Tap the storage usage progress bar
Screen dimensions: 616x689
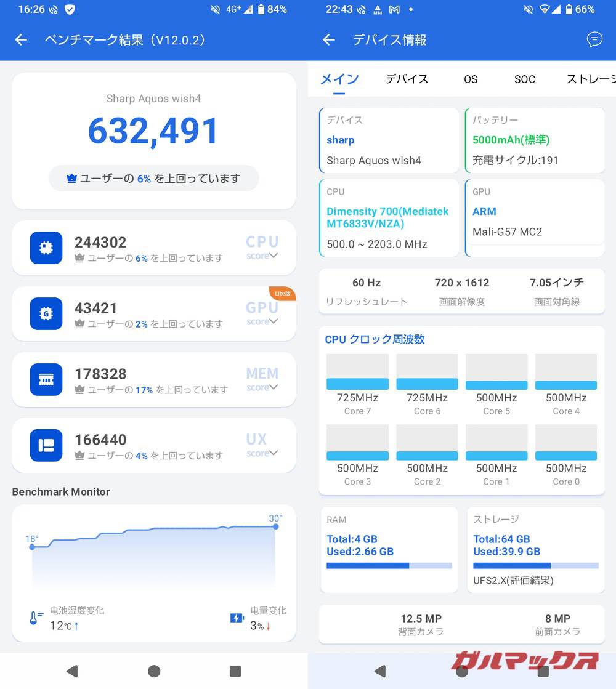[536, 565]
